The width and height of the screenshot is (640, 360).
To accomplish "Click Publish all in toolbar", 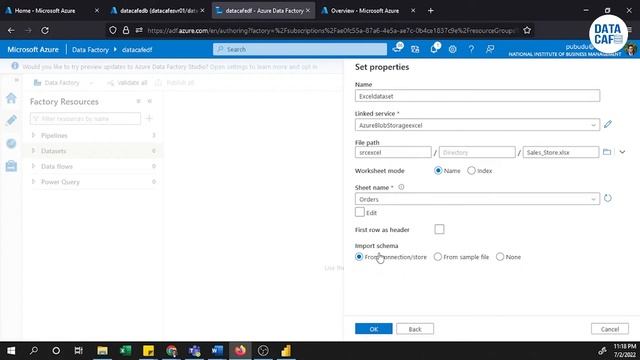I will 175,83.
